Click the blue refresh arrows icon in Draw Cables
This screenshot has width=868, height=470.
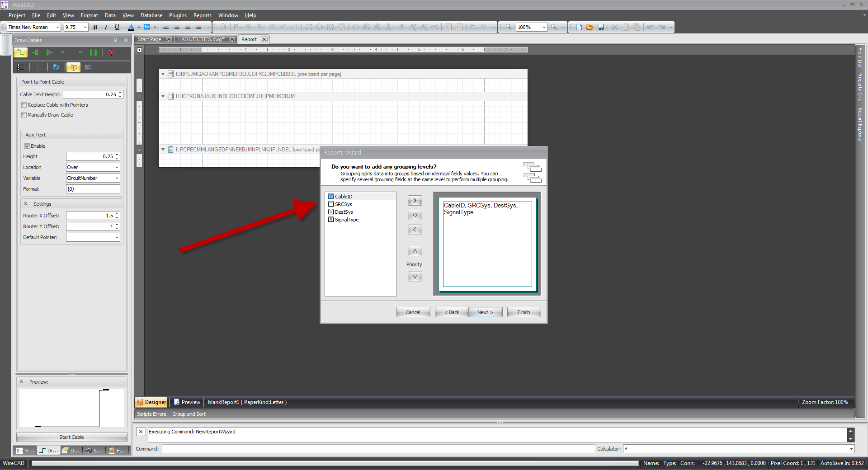(x=56, y=67)
